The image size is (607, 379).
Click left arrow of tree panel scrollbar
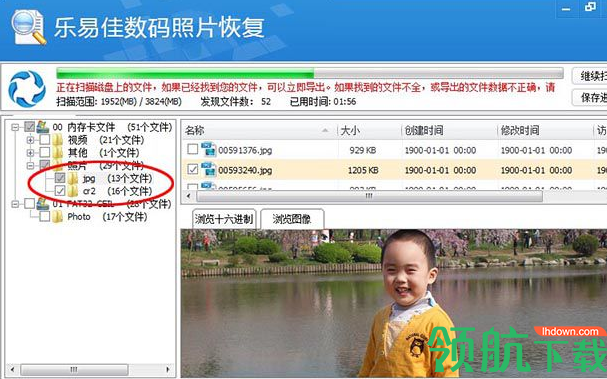point(12,369)
